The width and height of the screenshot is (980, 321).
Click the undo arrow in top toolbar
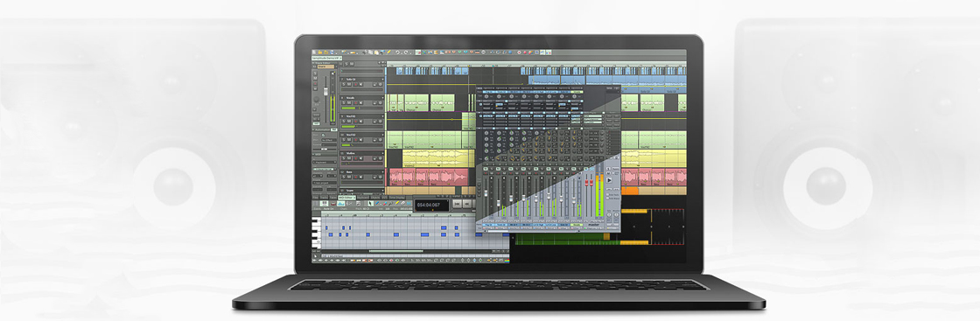coord(397,52)
